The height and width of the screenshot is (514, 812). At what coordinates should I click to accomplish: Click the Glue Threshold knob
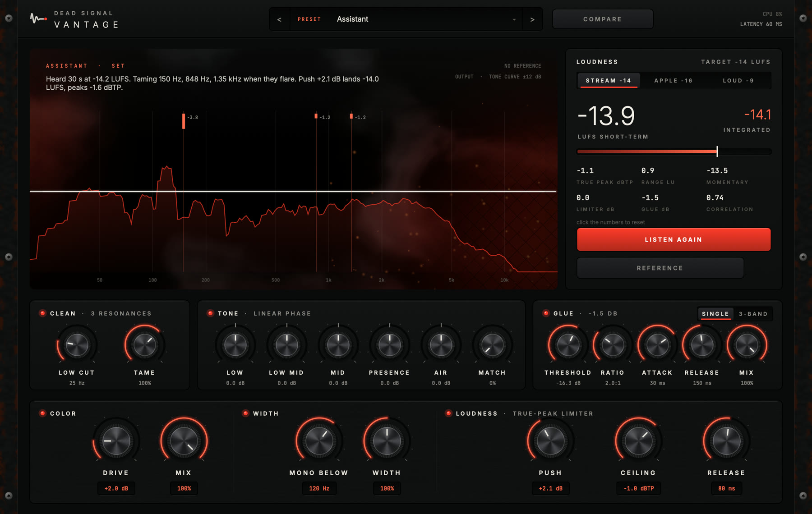tap(568, 345)
